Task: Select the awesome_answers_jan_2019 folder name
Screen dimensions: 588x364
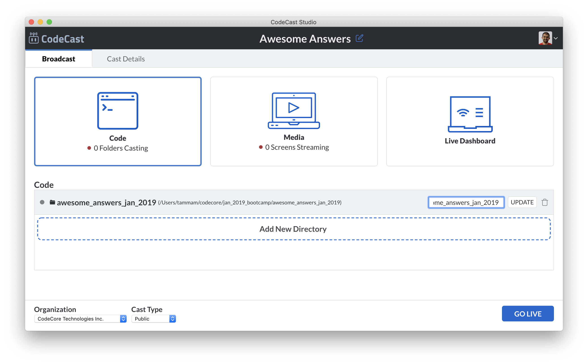Action: (106, 202)
